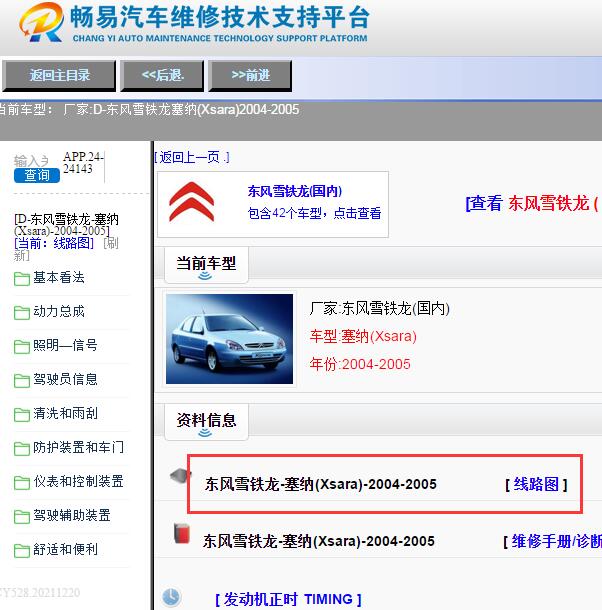The image size is (602, 610).
Task: Click the blue Xsara car thumbnail
Action: [x=229, y=339]
